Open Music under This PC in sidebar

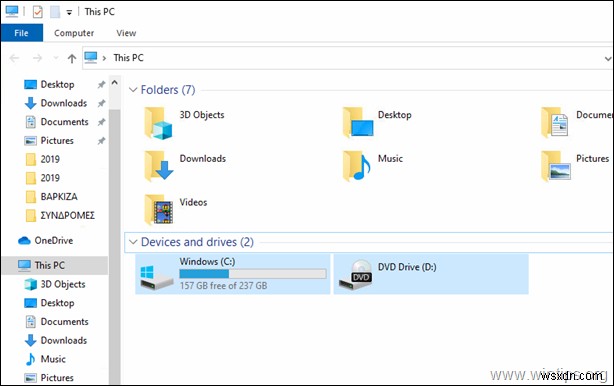tap(45, 359)
